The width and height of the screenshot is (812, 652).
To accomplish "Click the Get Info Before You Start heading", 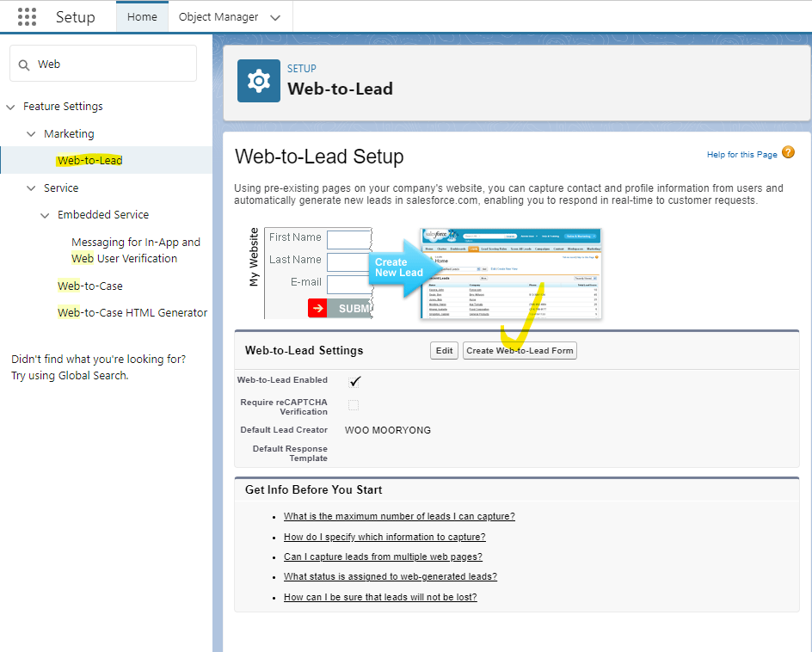I will coord(313,490).
